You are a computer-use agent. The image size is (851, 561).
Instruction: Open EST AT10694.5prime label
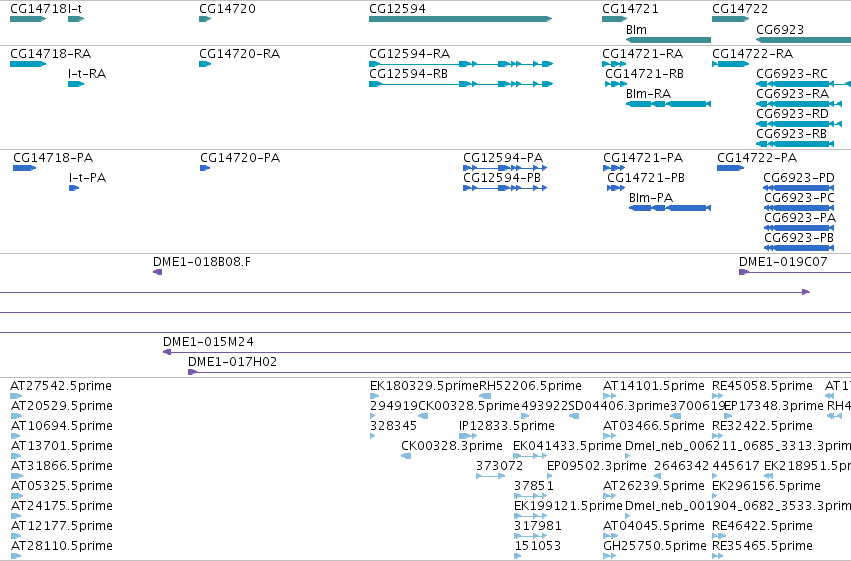coord(61,426)
